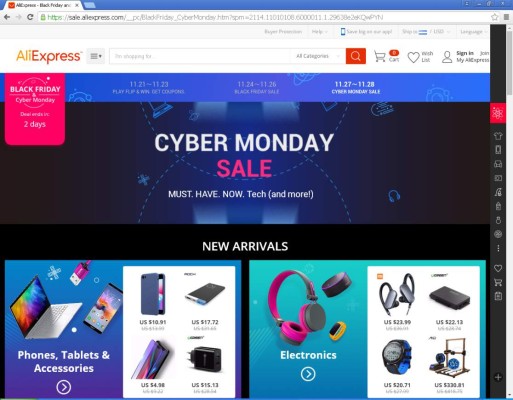This screenshot has height=400, width=513.
Task: Click the heart icon in right sidebar
Action: point(498,268)
